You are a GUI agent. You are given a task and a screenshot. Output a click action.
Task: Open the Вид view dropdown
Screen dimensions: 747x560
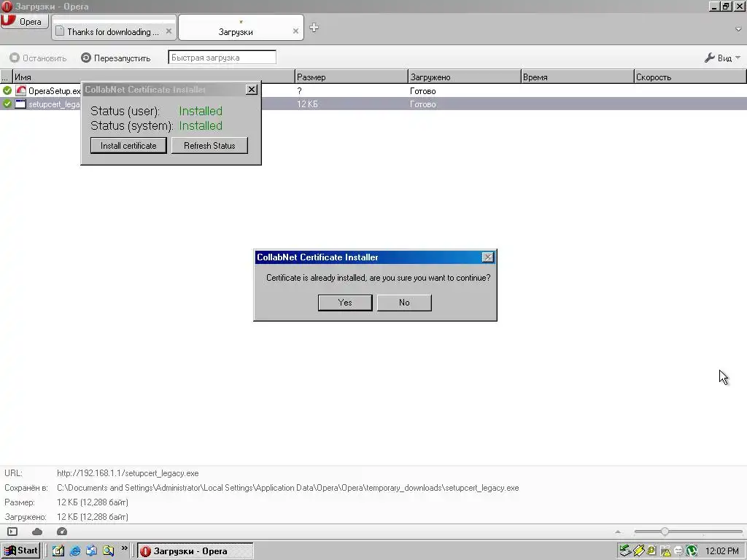[723, 58]
